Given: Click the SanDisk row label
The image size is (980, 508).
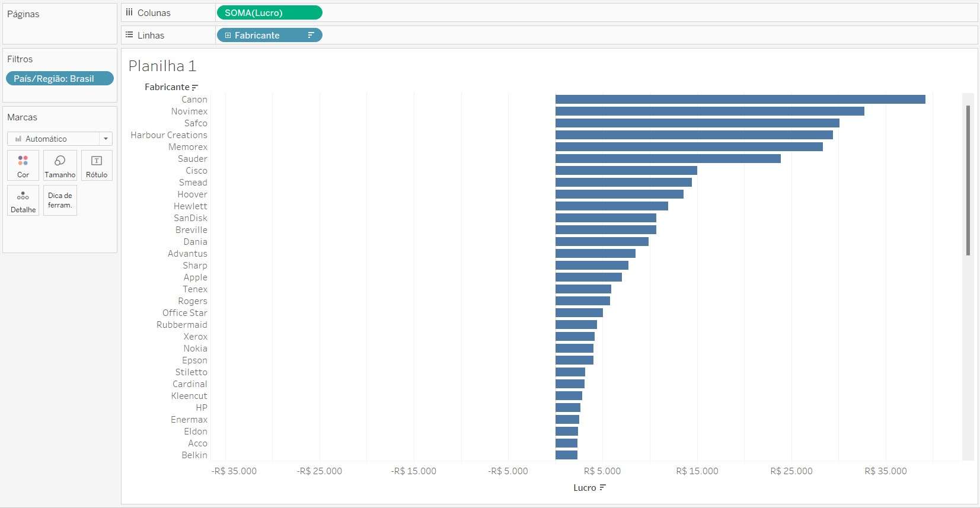Looking at the screenshot, I should point(190,218).
